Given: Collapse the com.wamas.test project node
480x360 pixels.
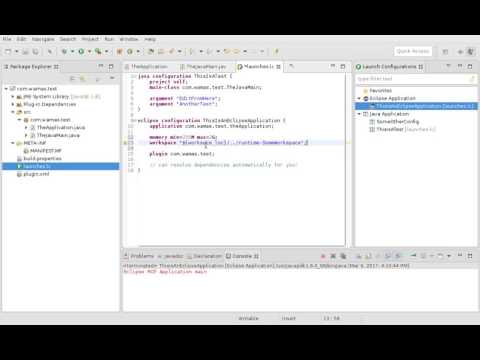Looking at the screenshot, I should [x=6, y=89].
